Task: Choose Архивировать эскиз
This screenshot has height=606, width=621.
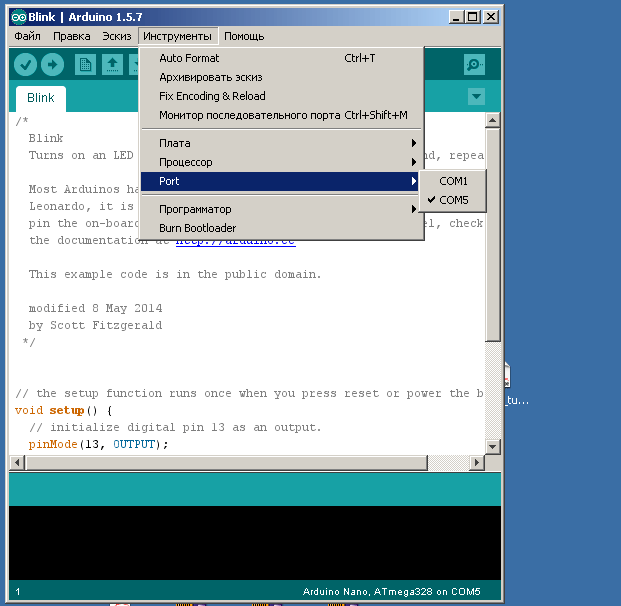Action: 280,77
